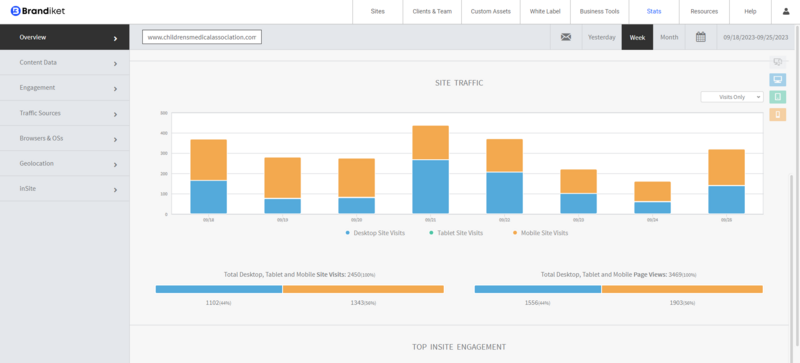This screenshot has width=800, height=363.
Task: Click the orange site visits 1343 progress bar
Action: [363, 289]
